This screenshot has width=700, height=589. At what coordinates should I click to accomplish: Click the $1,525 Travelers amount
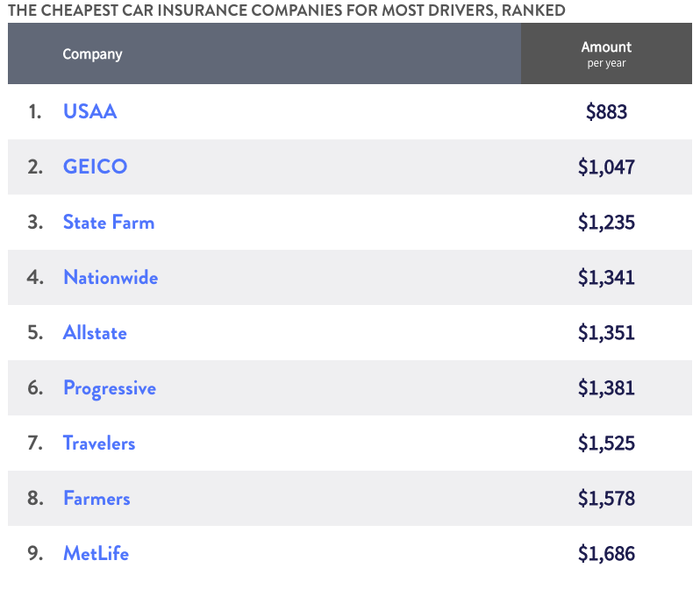coord(606,444)
